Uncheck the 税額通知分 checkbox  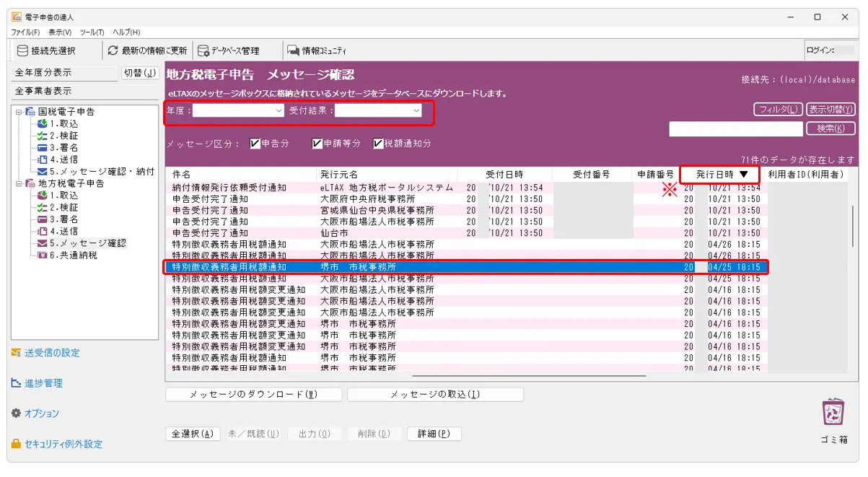(377, 144)
